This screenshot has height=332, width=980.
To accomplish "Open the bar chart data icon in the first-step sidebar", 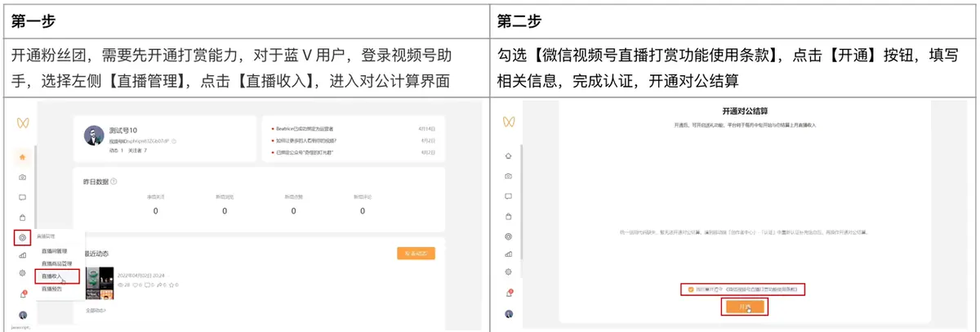I will click(x=23, y=255).
